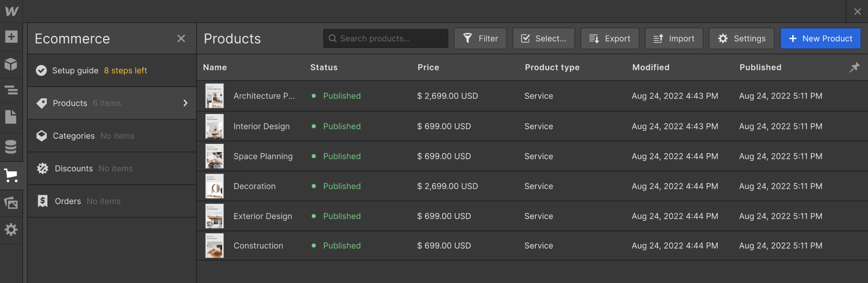Open the Setup guide steps link

125,71
